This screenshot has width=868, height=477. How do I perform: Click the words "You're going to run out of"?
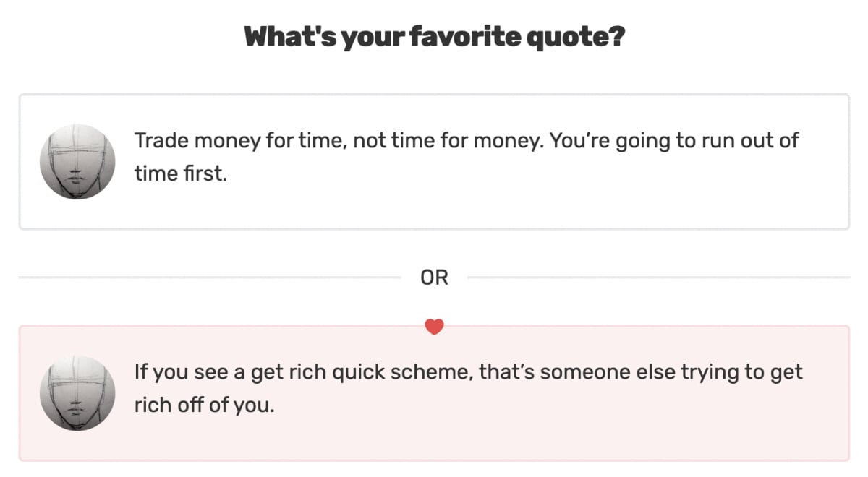click(x=674, y=141)
